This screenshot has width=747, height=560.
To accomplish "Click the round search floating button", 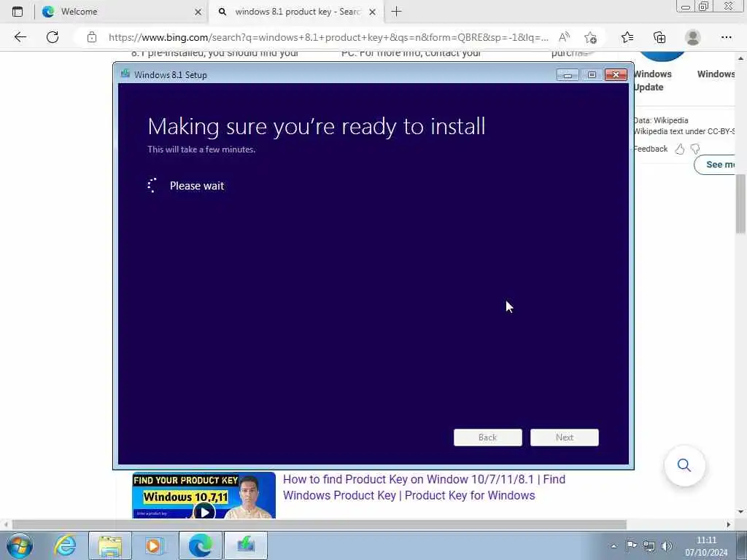I will click(x=684, y=465).
